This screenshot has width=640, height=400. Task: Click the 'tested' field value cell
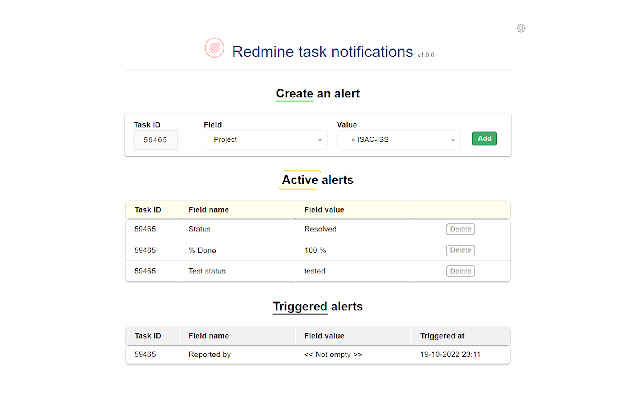pos(315,271)
